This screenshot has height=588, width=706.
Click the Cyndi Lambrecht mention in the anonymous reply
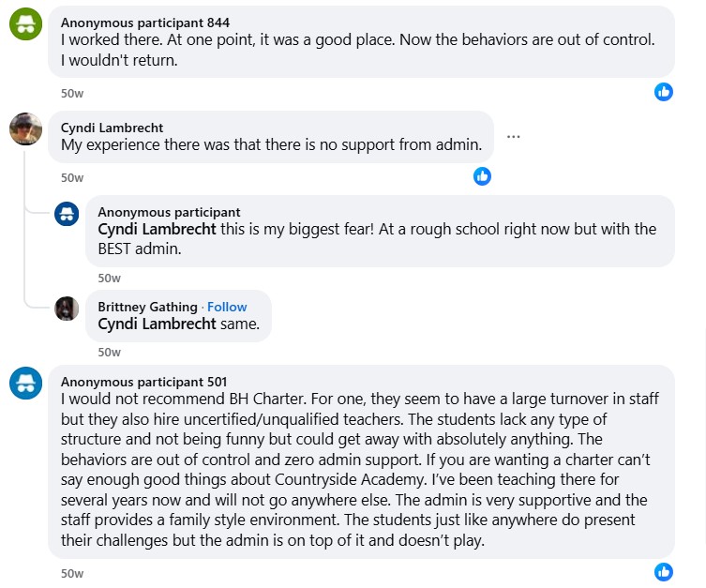coord(157,230)
